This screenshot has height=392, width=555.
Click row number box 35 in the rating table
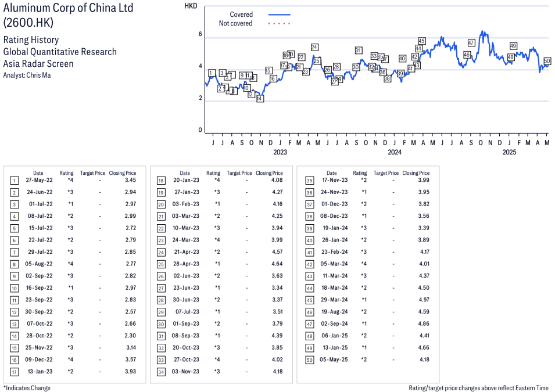[x=310, y=181]
